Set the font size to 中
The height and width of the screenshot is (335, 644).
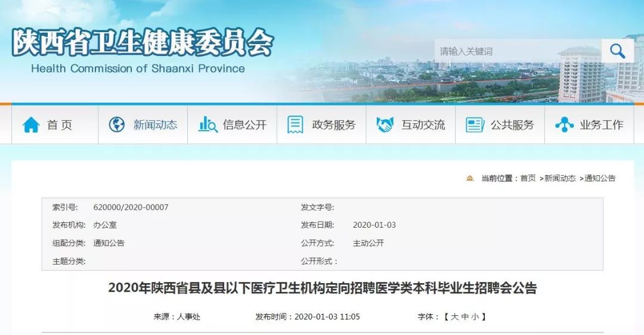465,317
